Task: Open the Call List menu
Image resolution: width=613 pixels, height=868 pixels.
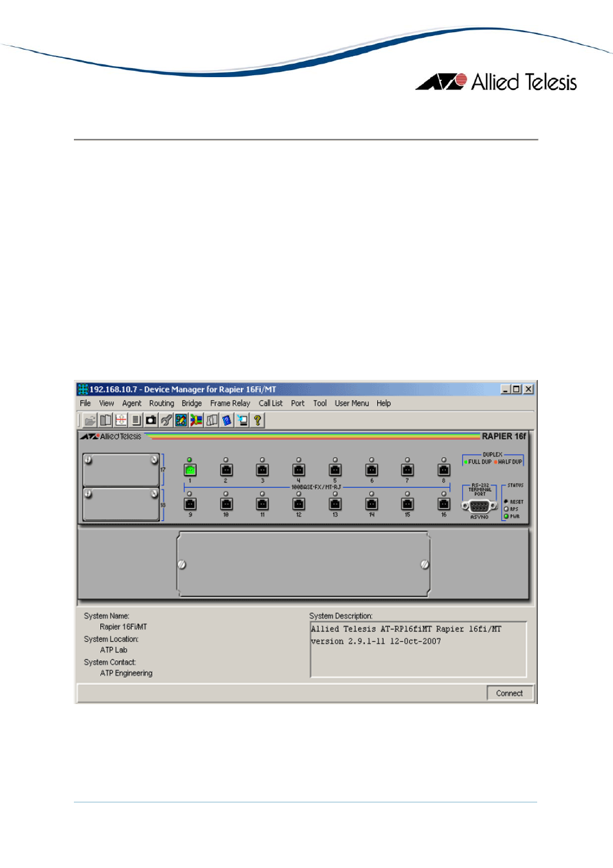Action: tap(271, 403)
